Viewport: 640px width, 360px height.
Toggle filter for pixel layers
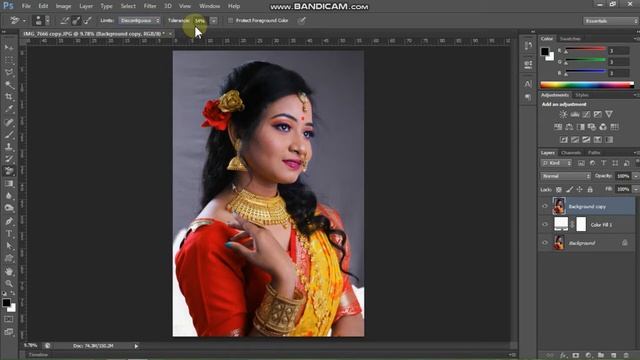[x=581, y=163]
